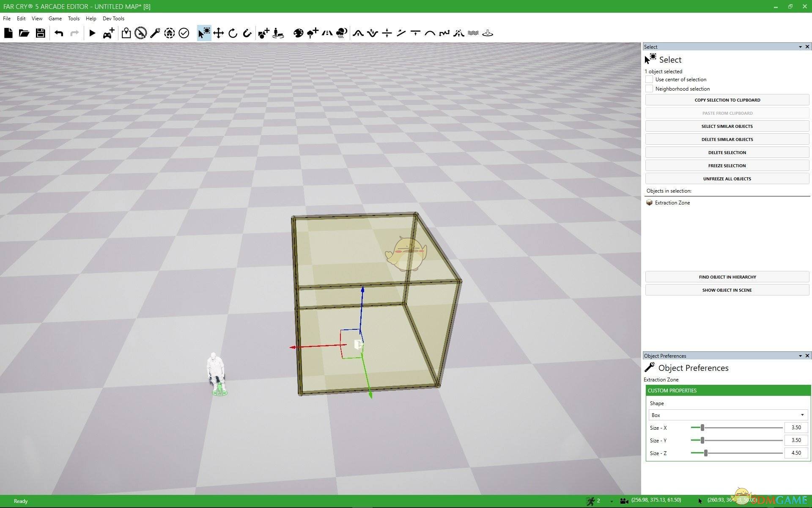The image size is (812, 508).
Task: Open the View menu
Action: click(37, 19)
